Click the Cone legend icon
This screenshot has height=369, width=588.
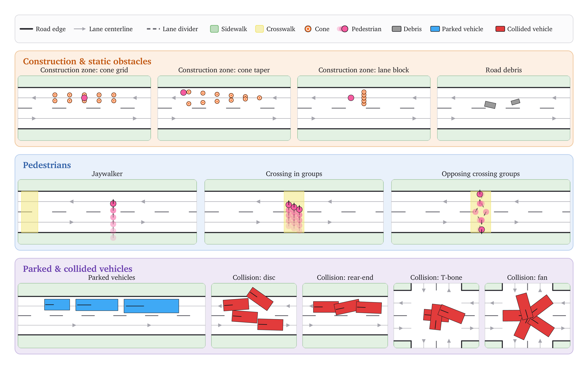(308, 29)
